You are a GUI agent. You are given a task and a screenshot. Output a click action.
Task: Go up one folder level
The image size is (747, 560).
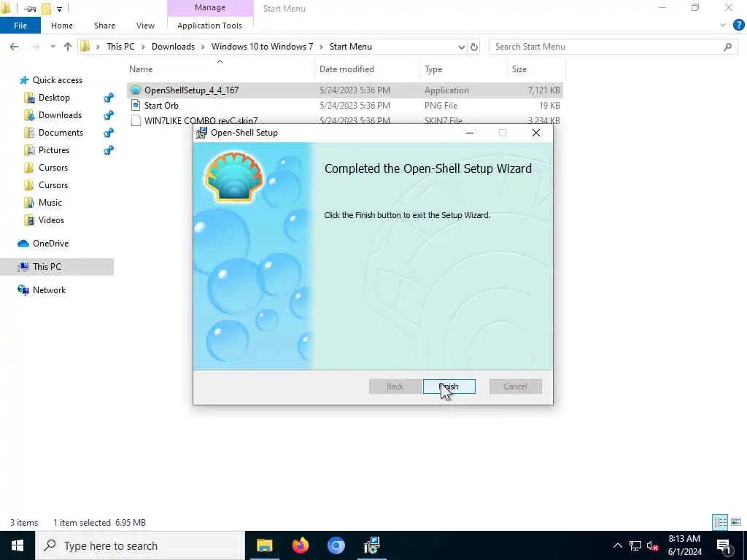68,47
